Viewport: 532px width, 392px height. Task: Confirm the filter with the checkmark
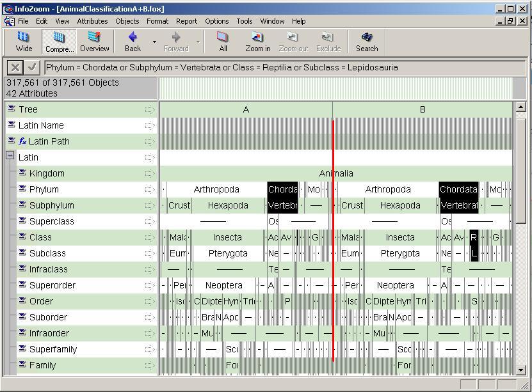pos(33,67)
